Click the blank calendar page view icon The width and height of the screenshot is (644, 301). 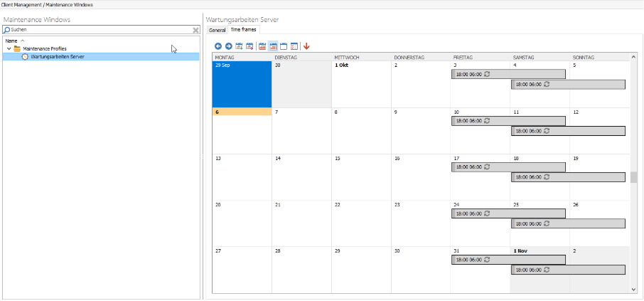pos(283,46)
